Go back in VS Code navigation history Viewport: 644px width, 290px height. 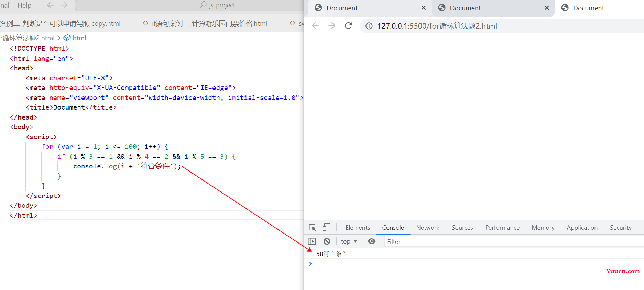point(51,5)
